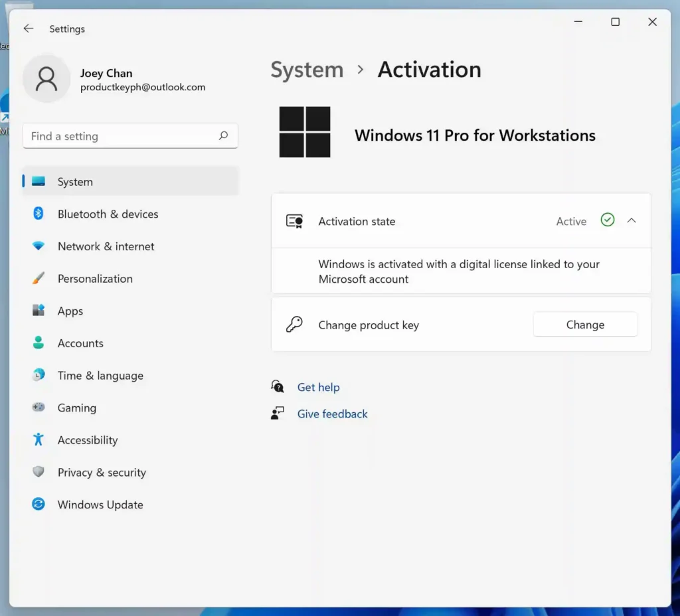This screenshot has height=616, width=680.
Task: Open Network & internet settings
Action: (131, 246)
